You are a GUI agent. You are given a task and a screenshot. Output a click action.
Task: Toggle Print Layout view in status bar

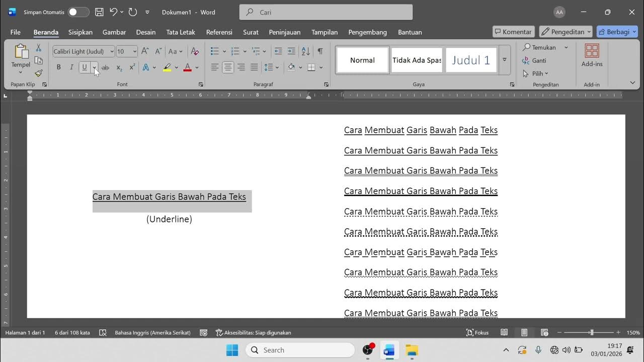pyautogui.click(x=524, y=333)
